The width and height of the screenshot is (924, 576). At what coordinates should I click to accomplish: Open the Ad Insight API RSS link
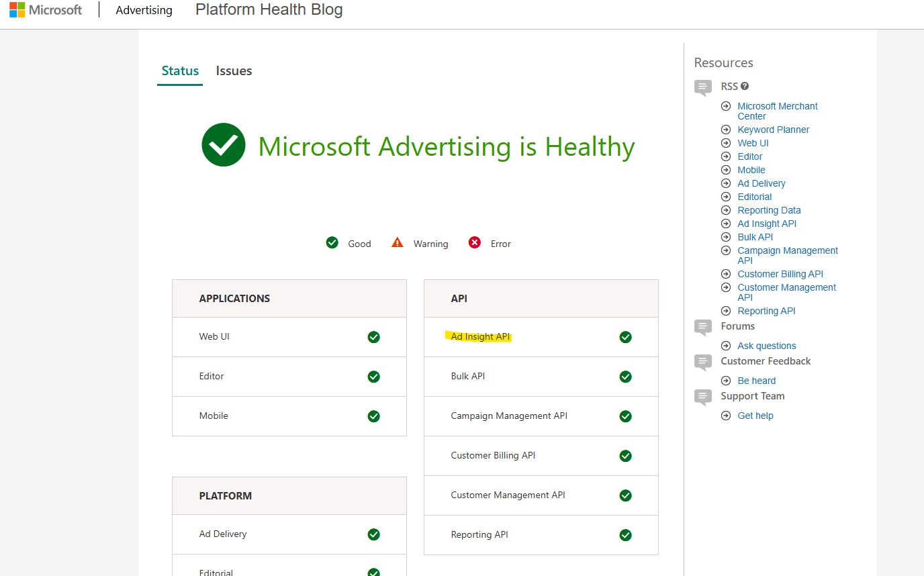point(767,224)
